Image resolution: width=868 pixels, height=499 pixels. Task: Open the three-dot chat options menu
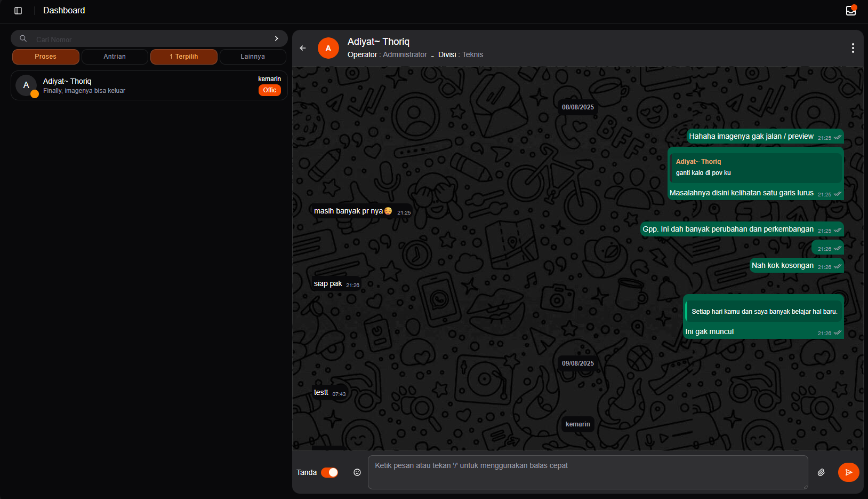(x=853, y=48)
